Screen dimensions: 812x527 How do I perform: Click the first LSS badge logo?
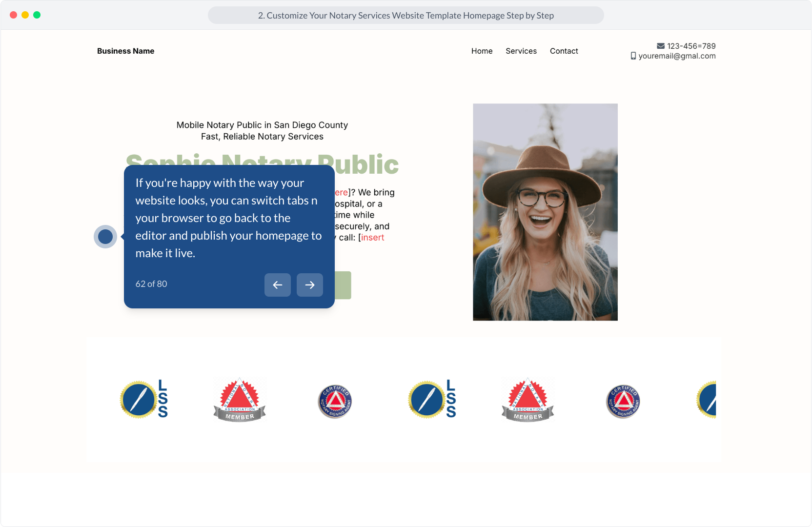point(144,399)
